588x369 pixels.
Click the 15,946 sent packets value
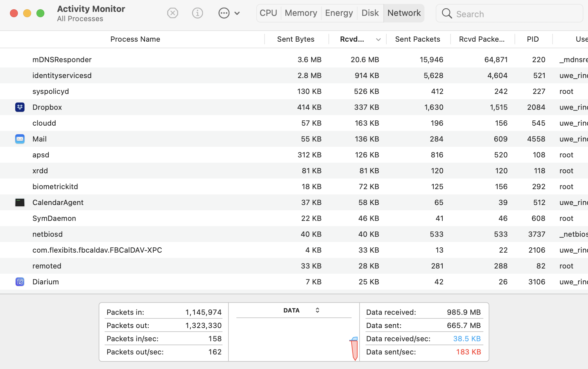coord(431,60)
